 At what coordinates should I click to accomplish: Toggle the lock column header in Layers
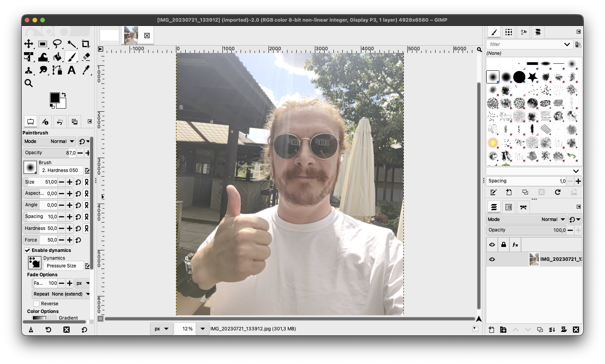504,245
